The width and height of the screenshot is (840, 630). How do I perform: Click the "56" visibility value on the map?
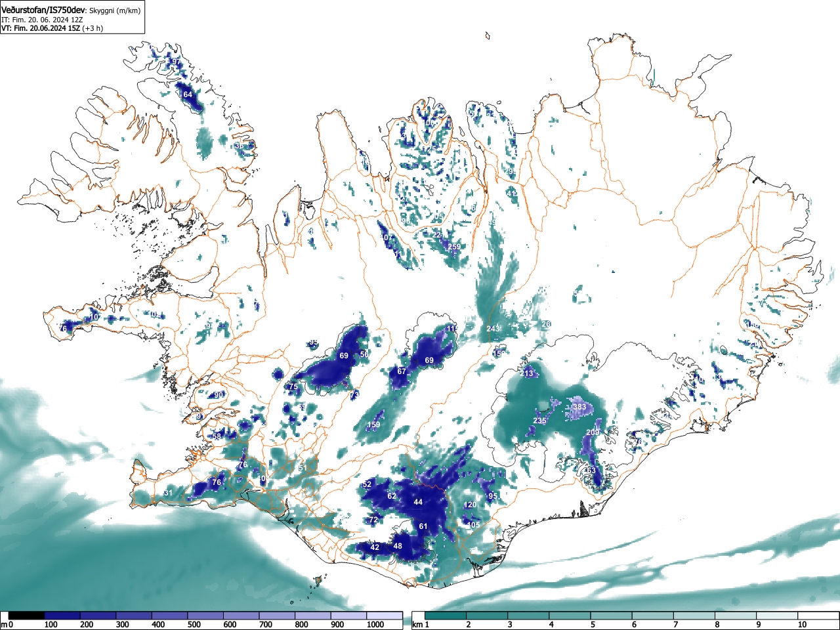[364, 354]
